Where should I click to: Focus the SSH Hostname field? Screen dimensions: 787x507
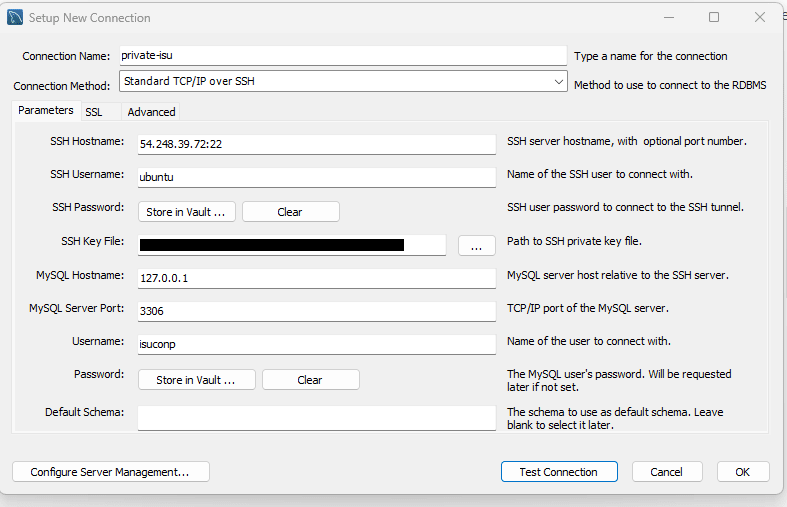pos(317,145)
